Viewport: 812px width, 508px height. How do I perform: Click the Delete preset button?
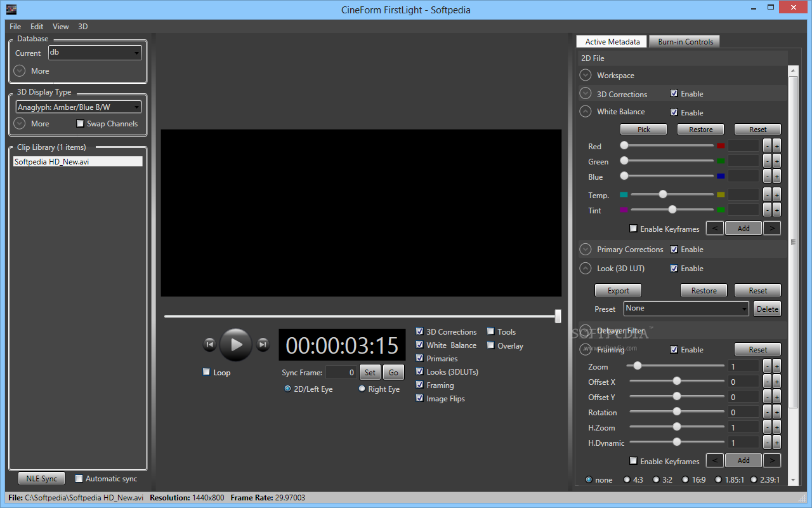coord(768,309)
